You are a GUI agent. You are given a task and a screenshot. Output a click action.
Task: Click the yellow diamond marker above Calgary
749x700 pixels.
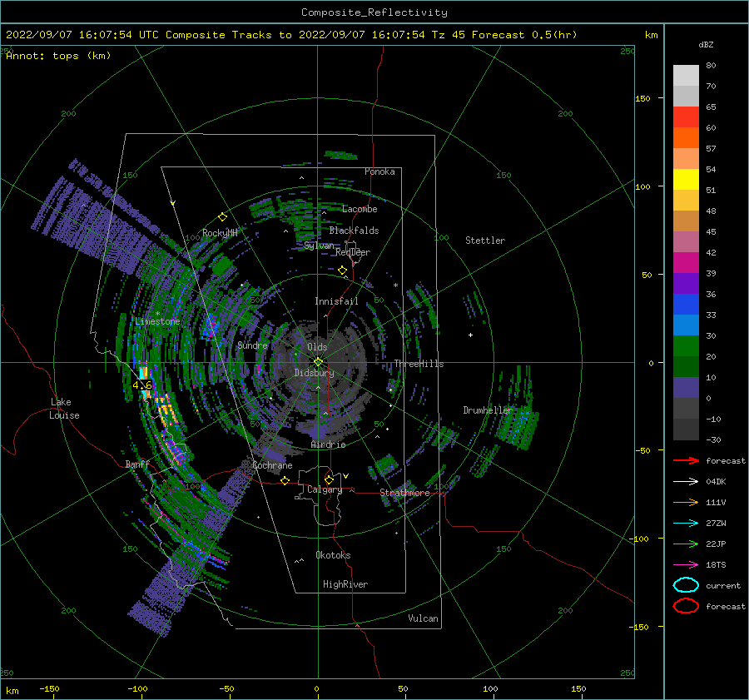coord(329,479)
